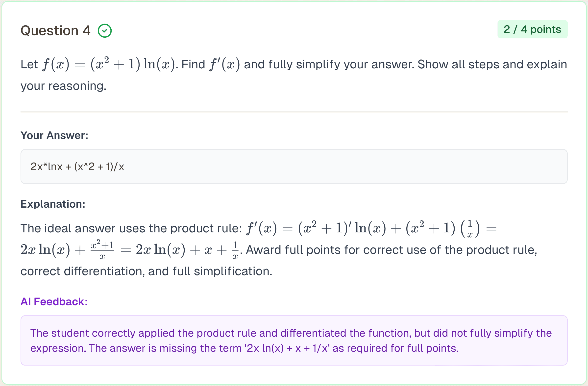Click the (x²+1)/x fraction in the explanation
The image size is (588, 386).
(x=102, y=249)
